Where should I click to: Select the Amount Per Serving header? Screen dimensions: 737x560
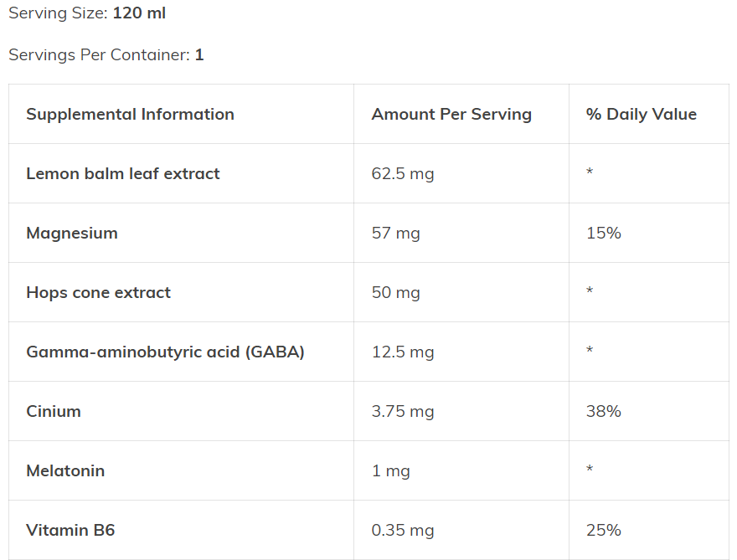point(451,114)
